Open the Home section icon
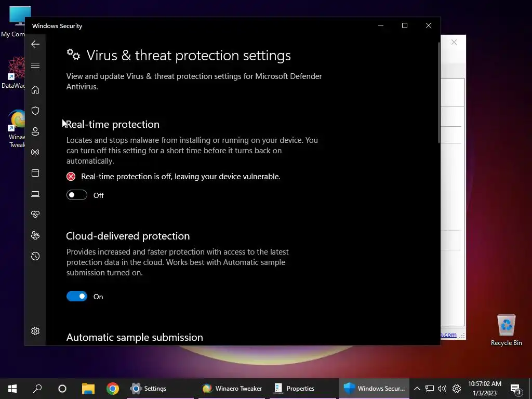Screen dimensions: 532x399 [x=35, y=89]
